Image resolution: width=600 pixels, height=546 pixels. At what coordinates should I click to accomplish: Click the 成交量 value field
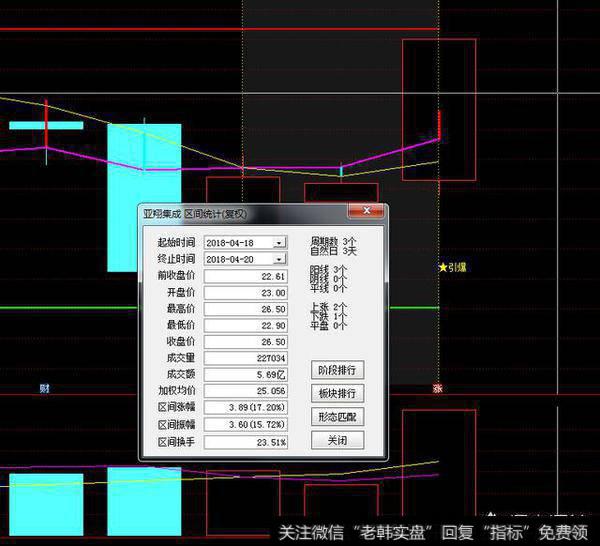click(245, 358)
